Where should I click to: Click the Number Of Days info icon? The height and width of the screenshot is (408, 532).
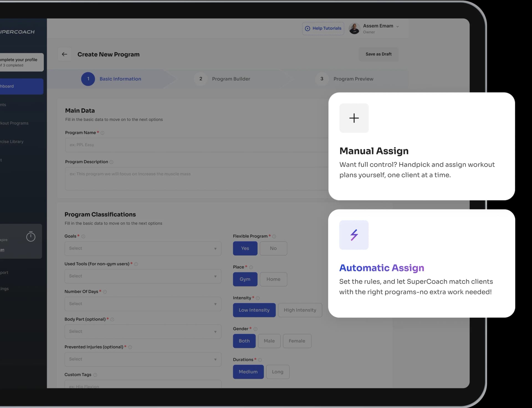tap(105, 292)
